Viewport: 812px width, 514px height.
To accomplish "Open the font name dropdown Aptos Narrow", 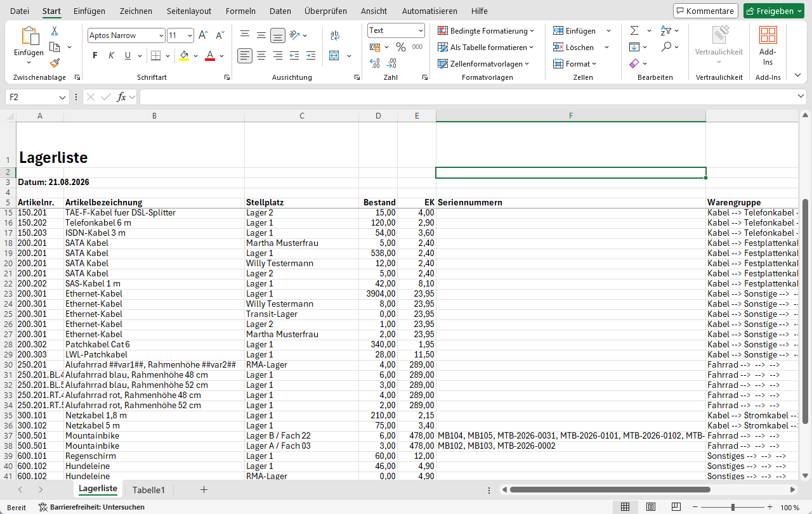I will (x=161, y=35).
